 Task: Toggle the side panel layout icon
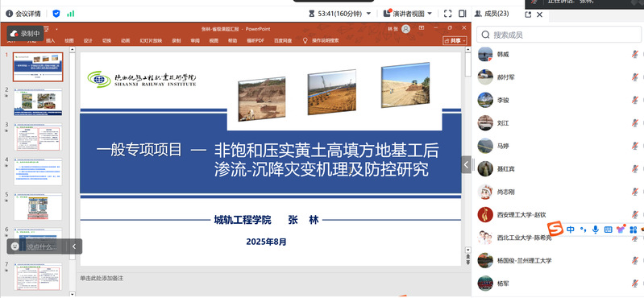tap(463, 14)
